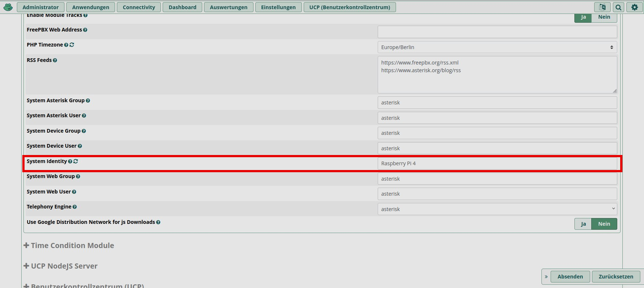Open the PHP Timezone dropdown
Image resolution: width=644 pixels, height=288 pixels.
(497, 47)
